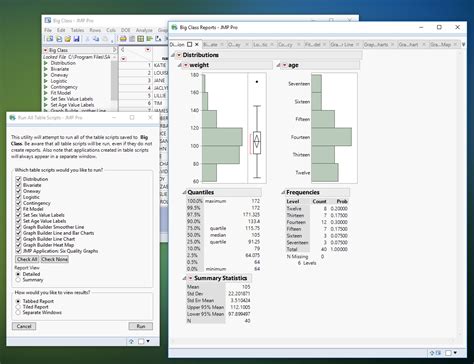Click the Cut scissors icon in Big Class toolbar

click(x=88, y=39)
